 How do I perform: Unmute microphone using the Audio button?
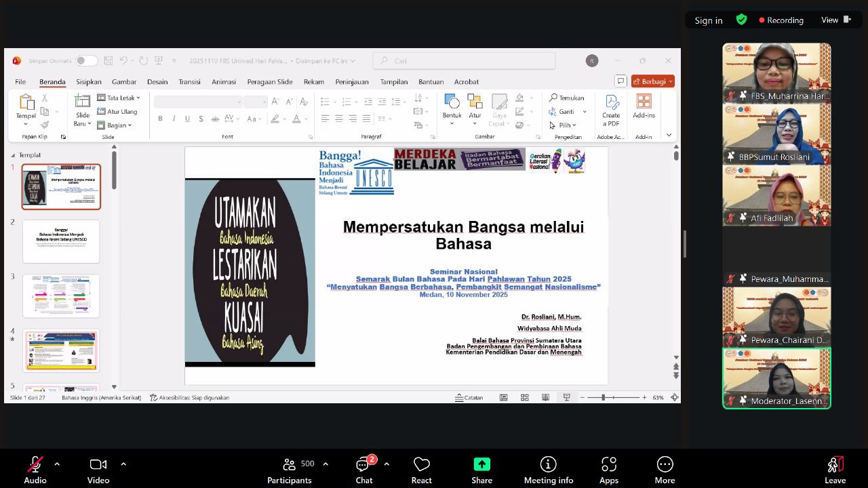point(35,464)
